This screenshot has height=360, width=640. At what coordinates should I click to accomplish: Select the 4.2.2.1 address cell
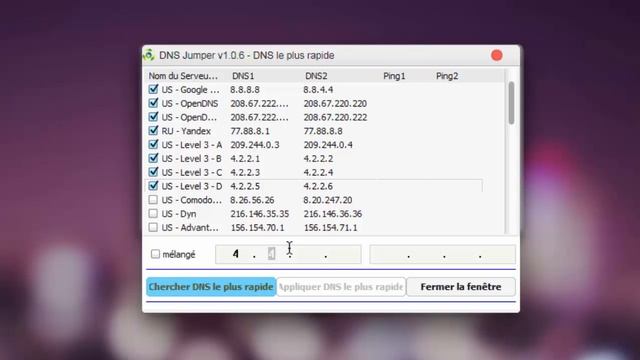(245, 158)
